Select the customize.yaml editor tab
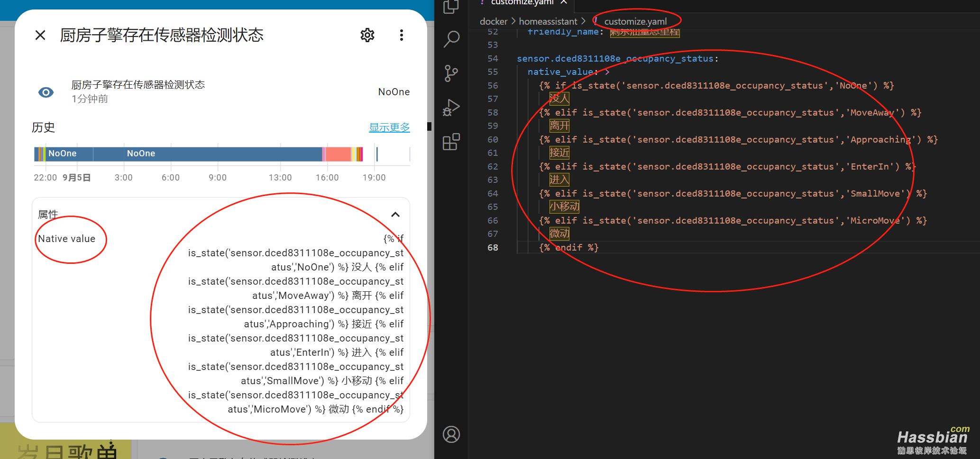This screenshot has width=980, height=459. tap(522, 2)
